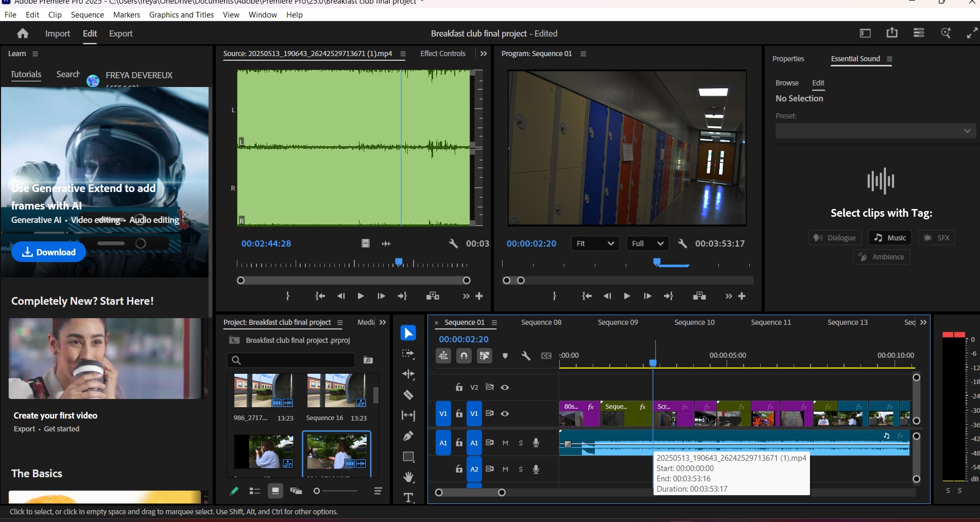The width and height of the screenshot is (980, 522).
Task: Click Drag Audio Only icon in Source monitor
Action: [x=386, y=243]
